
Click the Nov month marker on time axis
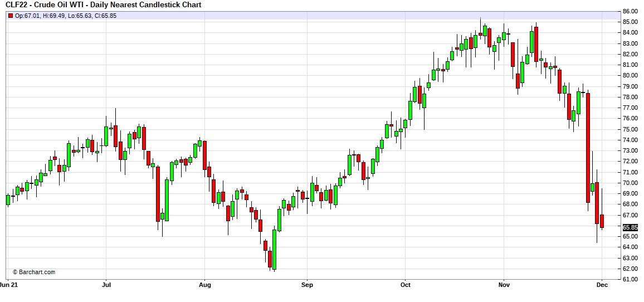click(504, 285)
